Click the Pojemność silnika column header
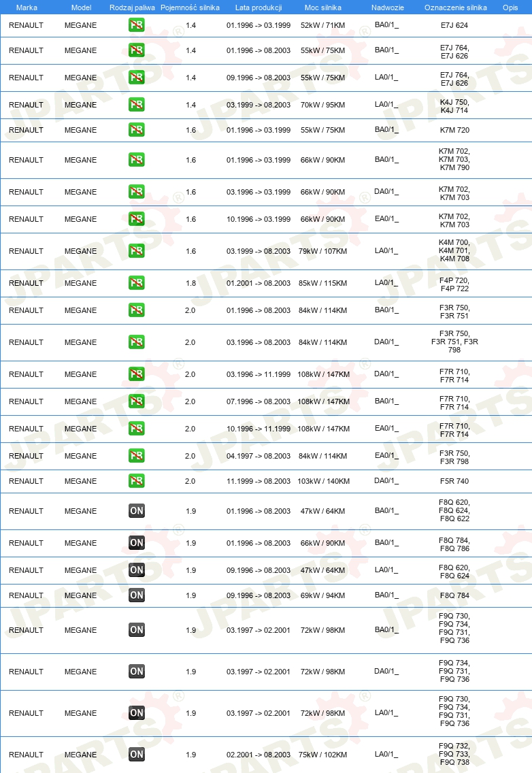This screenshot has height=773, width=532. tap(190, 7)
